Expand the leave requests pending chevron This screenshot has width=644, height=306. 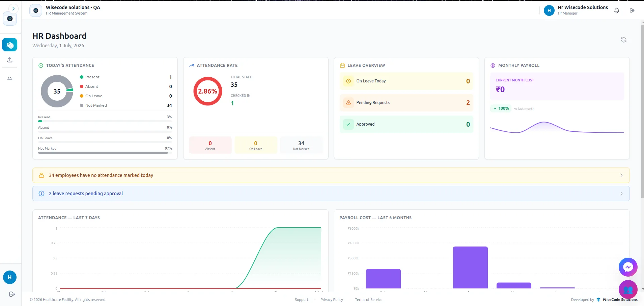pyautogui.click(x=621, y=194)
